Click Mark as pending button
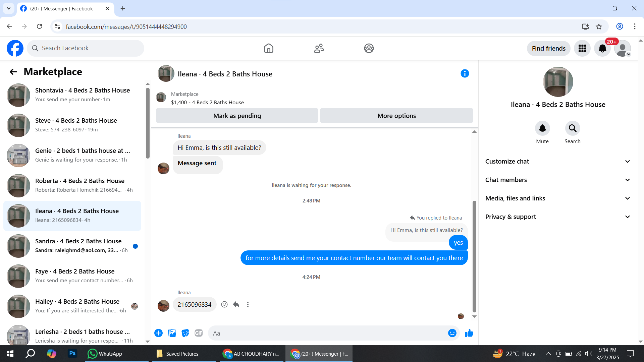 pos(237,116)
